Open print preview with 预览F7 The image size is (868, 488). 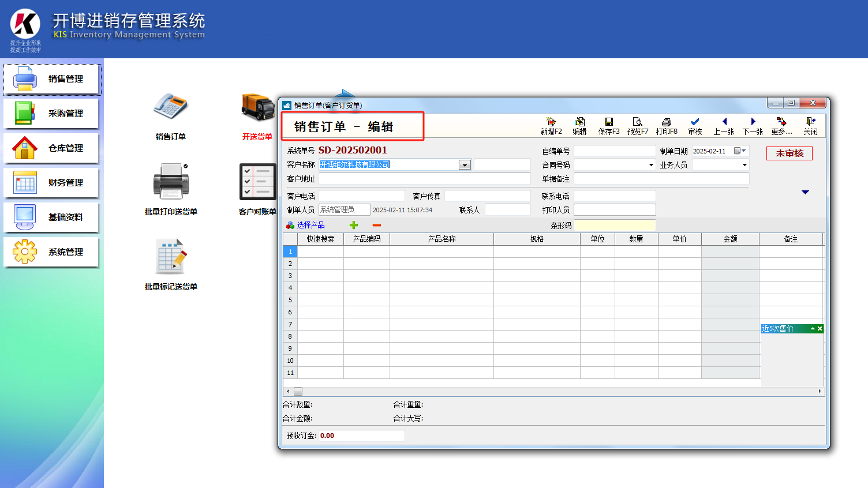[638, 126]
